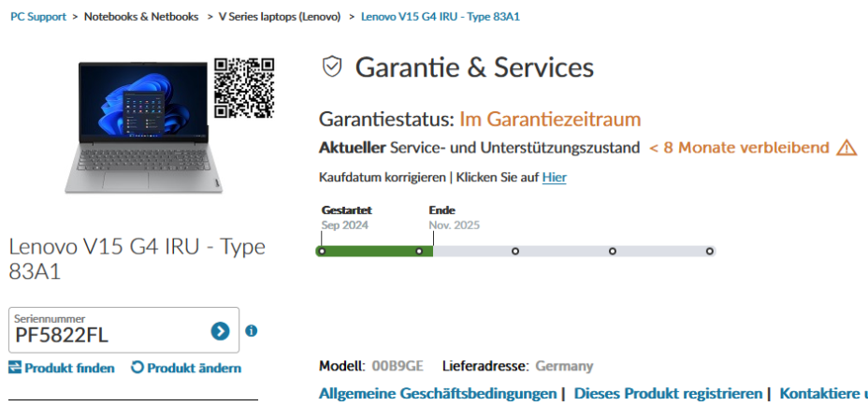Screen dimensions: 868x406
Task: Click the last dot on warranty timeline
Action: tap(710, 251)
